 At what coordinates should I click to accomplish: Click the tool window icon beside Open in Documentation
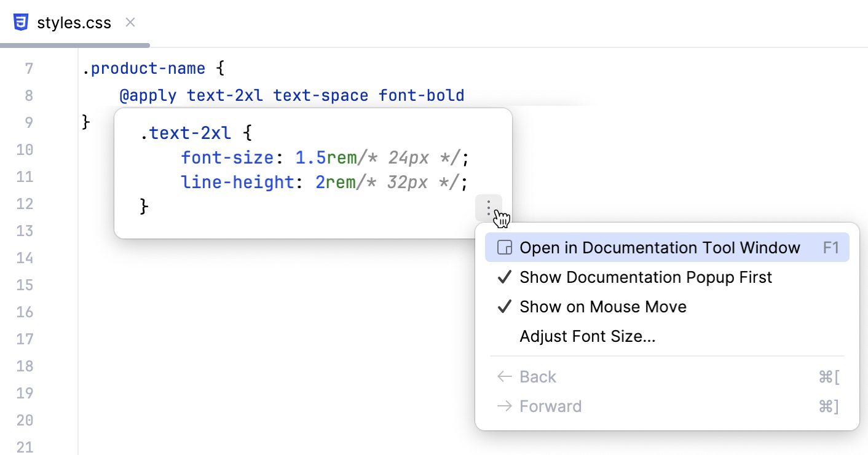[504, 248]
